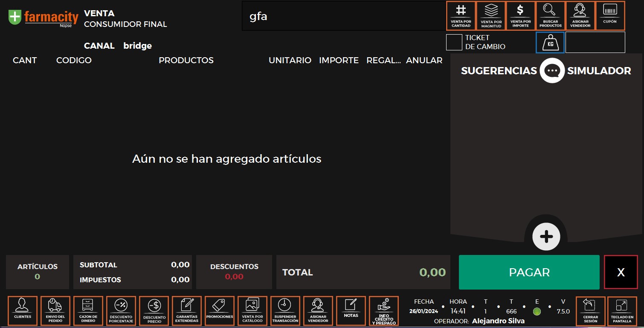This screenshot has width=644, height=328.
Task: Click the Suspender Transacción icon
Action: (x=285, y=310)
